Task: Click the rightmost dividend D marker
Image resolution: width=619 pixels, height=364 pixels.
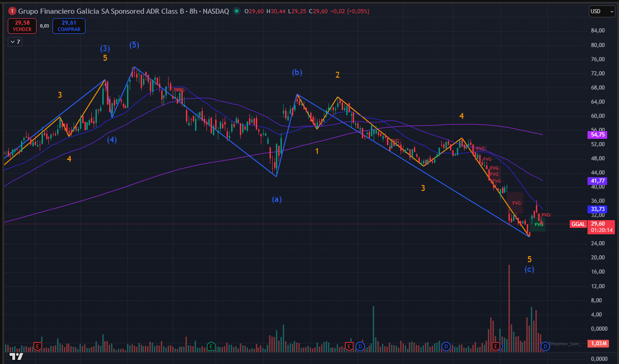Action: 545,346
